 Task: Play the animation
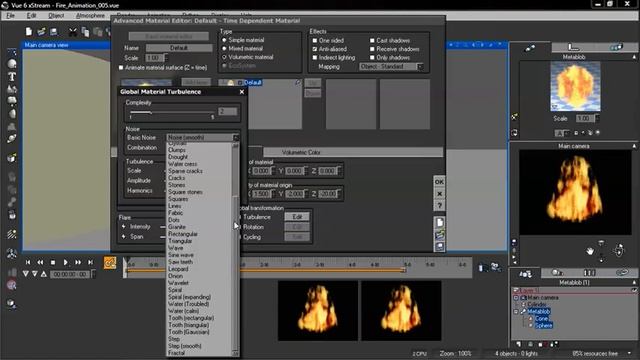(65, 262)
